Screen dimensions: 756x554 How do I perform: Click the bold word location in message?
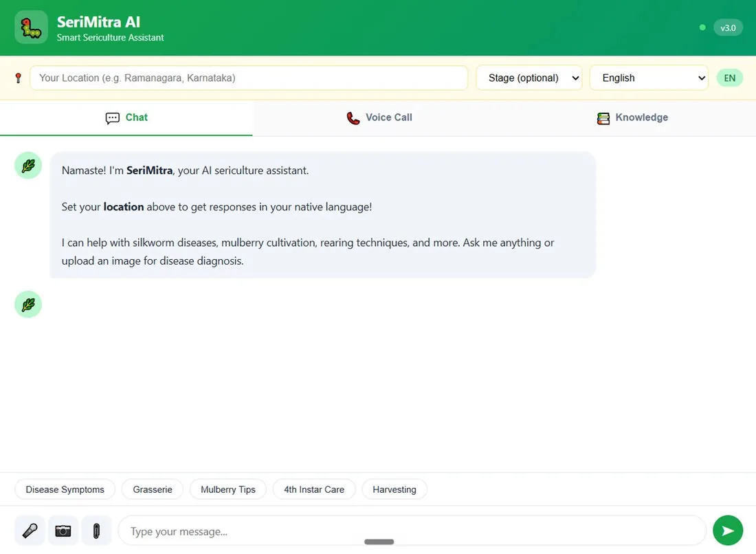pos(124,207)
